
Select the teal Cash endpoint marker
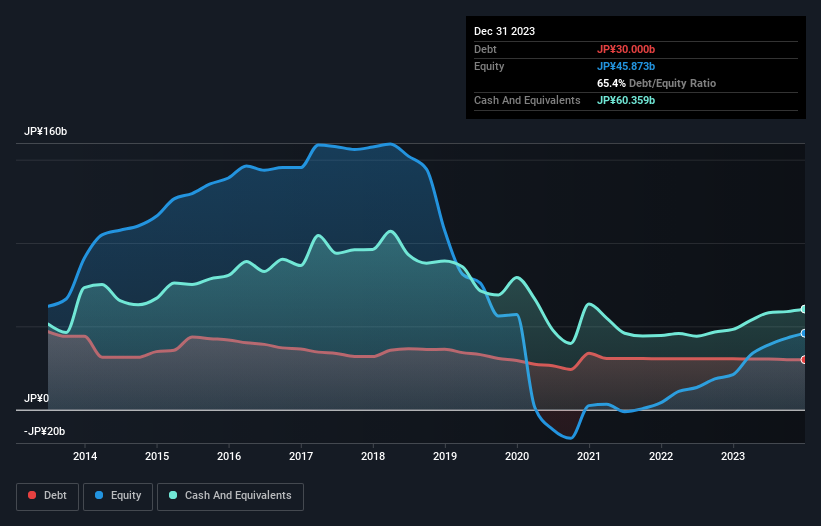click(803, 309)
